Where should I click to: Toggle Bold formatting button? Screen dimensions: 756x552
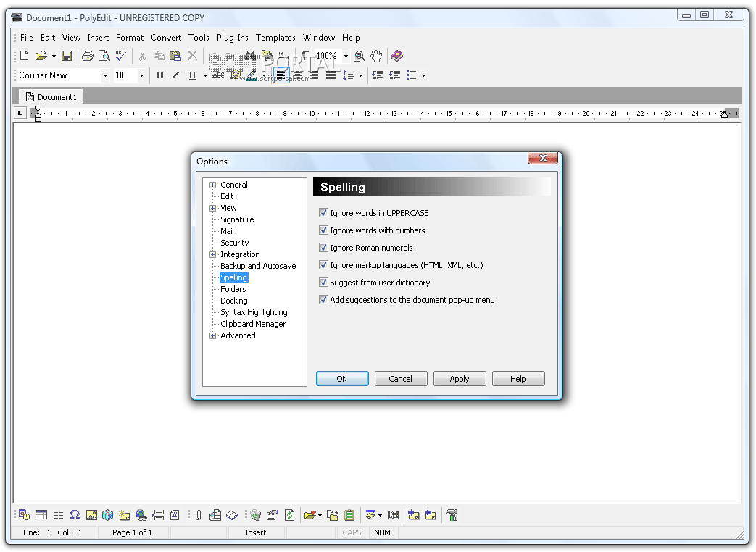click(159, 75)
